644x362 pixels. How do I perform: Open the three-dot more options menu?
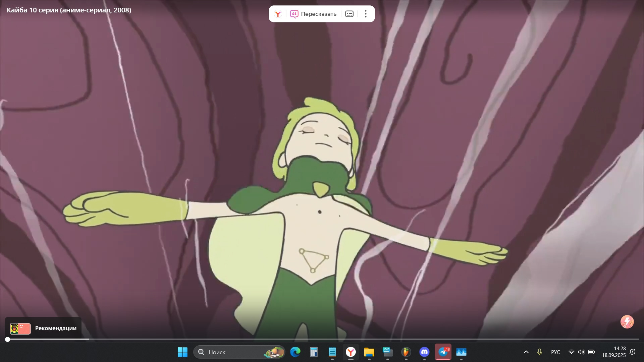[366, 14]
